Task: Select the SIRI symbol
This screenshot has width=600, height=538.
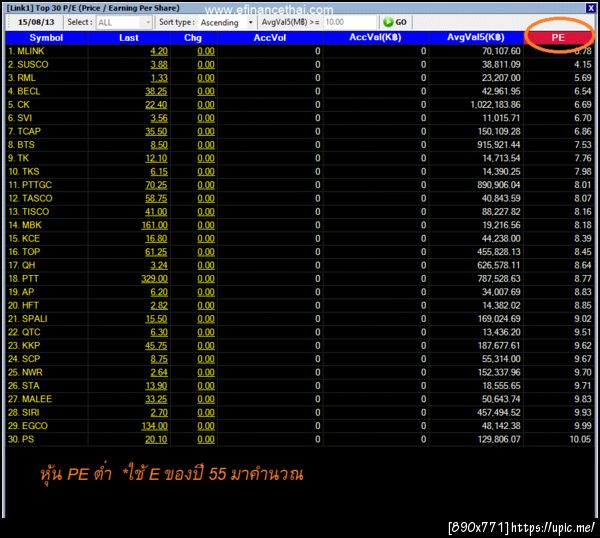Action: pyautogui.click(x=31, y=413)
